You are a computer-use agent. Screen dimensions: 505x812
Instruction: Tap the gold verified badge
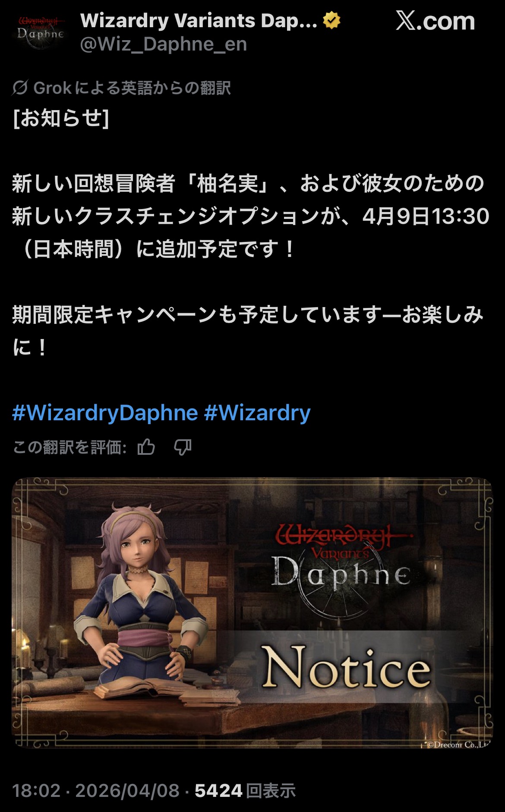point(331,21)
